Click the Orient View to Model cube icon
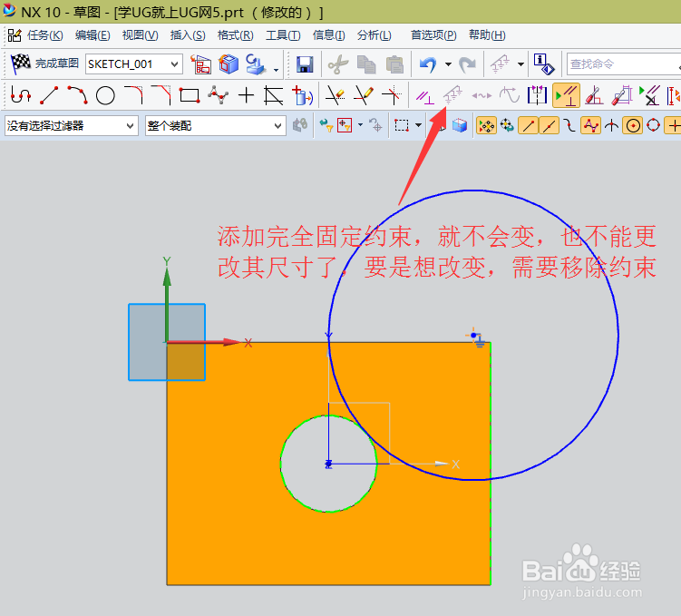The image size is (681, 616). point(229,64)
